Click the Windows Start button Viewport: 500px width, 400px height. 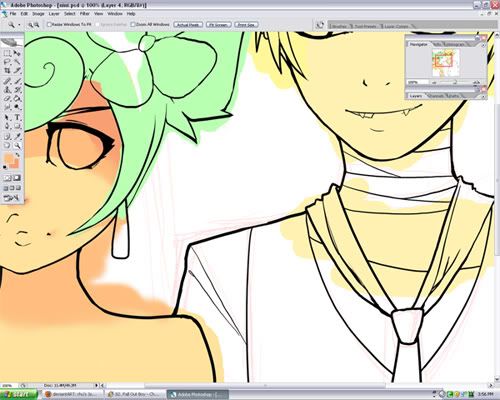pyautogui.click(x=19, y=394)
